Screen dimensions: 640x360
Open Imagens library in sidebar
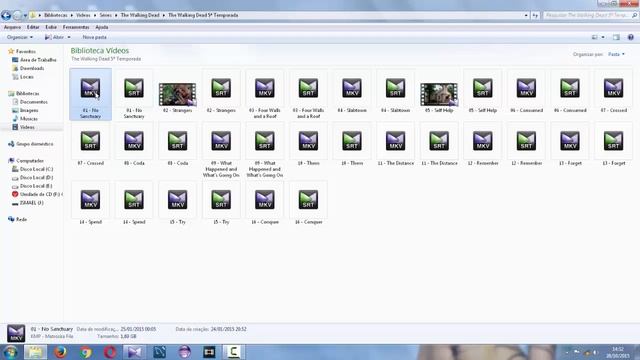29,110
